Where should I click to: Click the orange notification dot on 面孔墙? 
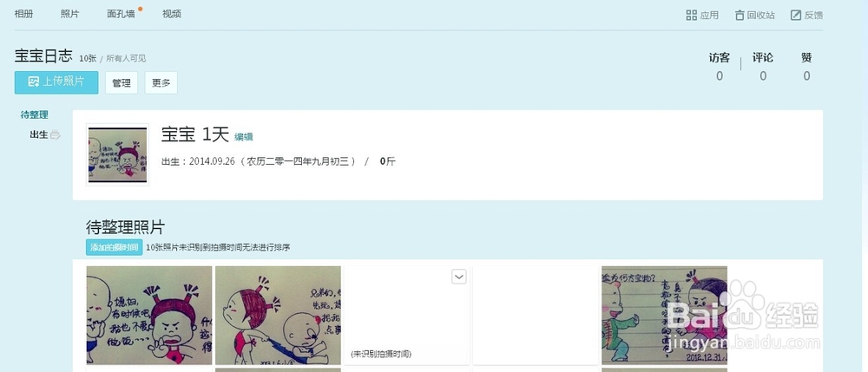coord(140,9)
